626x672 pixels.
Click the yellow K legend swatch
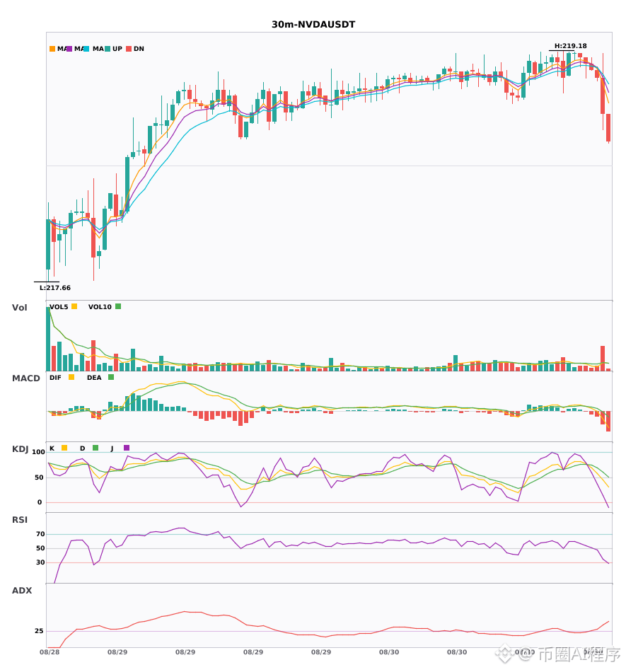(64, 448)
